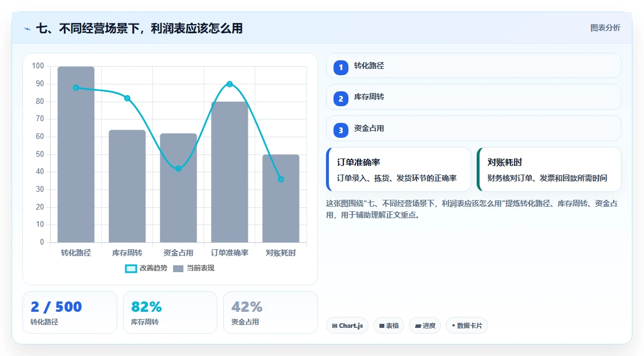Click the number 2 badge for 库存周转
The width and height of the screenshot is (644, 356).
click(x=341, y=99)
